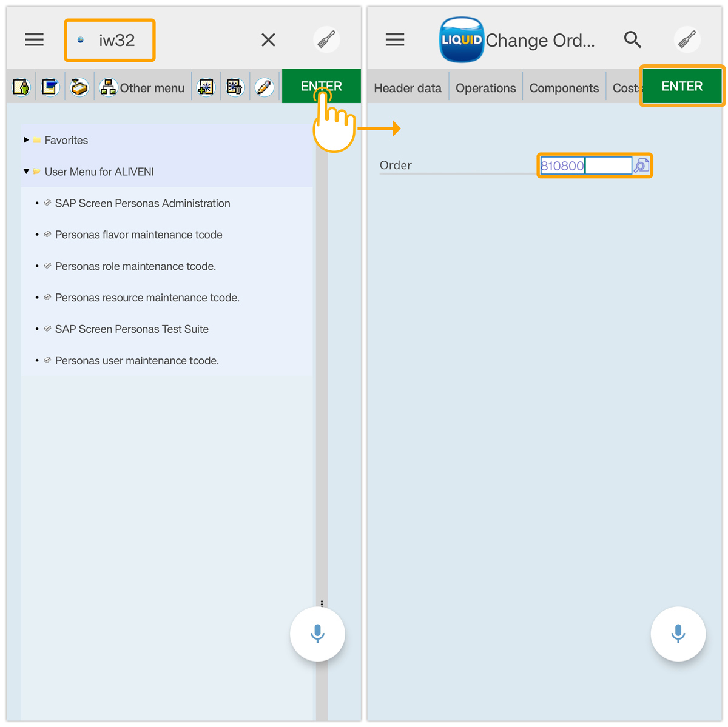
Task: Click Delete favorites trash icon
Action: [x=235, y=87]
